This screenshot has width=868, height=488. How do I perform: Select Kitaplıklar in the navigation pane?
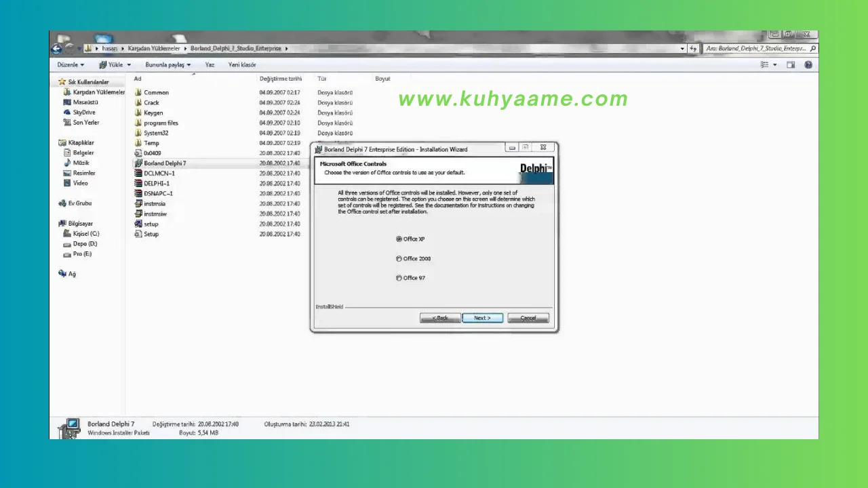(81, 143)
